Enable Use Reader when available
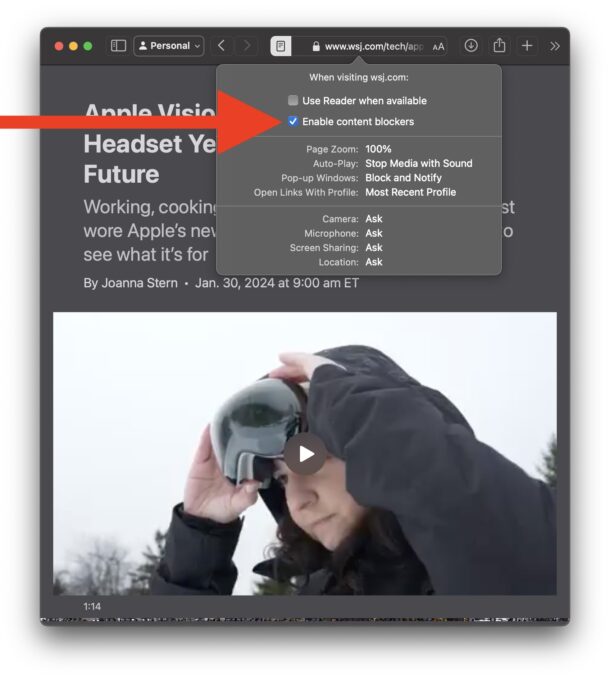This screenshot has height=679, width=610. tap(293, 101)
